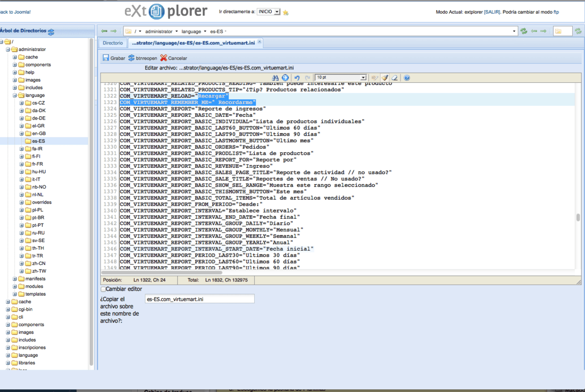Click the Grabar button label

click(x=118, y=58)
